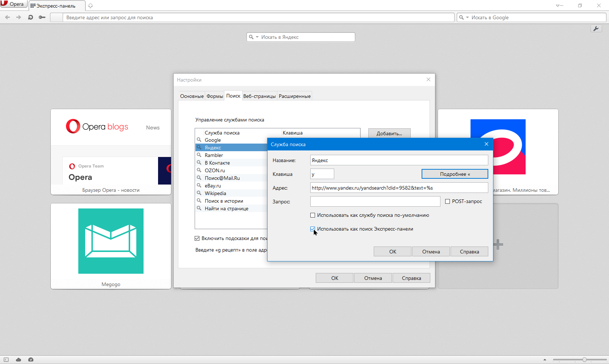This screenshot has width=609, height=364.
Task: Click magnifier icon beside Поиск в истории
Action: 199,200
